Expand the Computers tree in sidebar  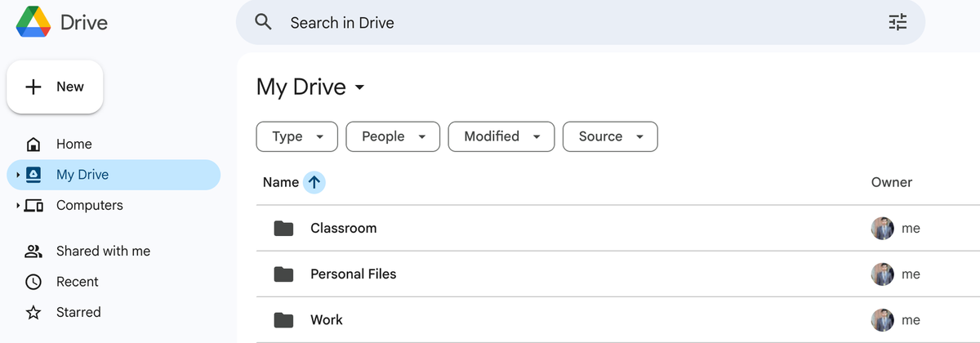click(x=18, y=206)
